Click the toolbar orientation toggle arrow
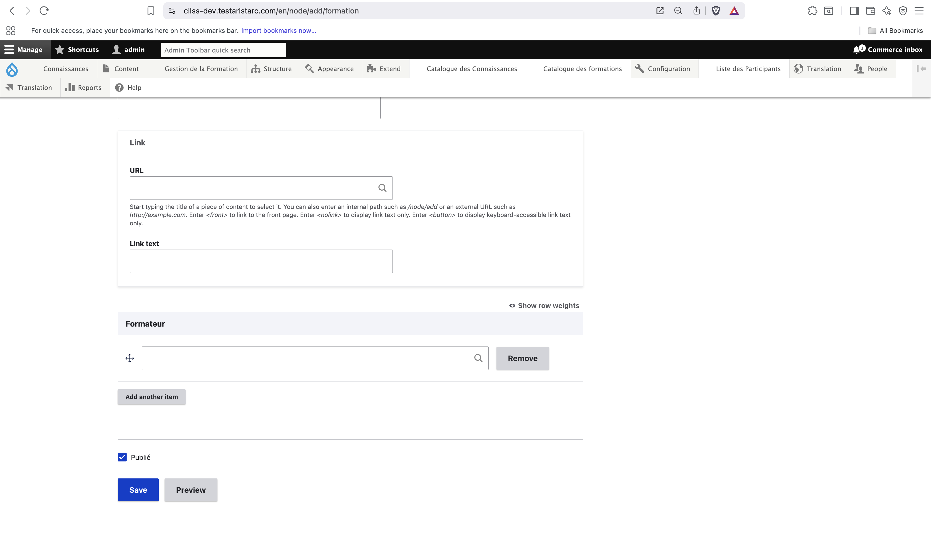931x560 pixels. coord(921,69)
